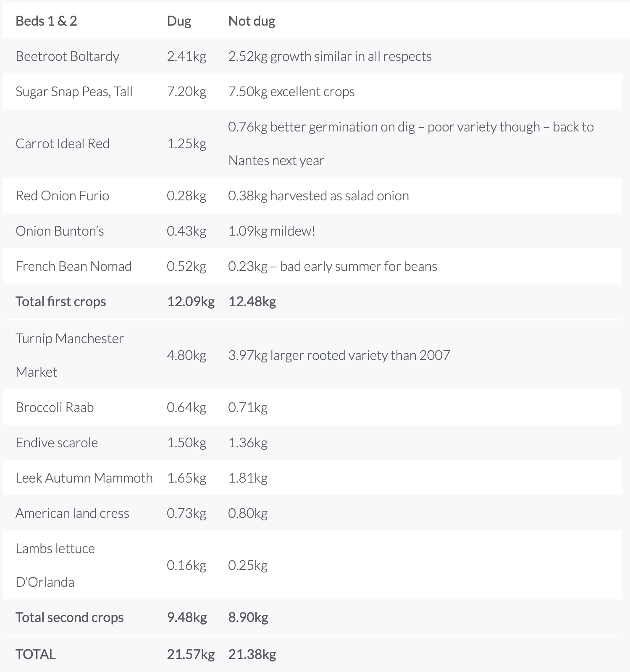Click the 'Beds 1 & 2' column header

(46, 21)
